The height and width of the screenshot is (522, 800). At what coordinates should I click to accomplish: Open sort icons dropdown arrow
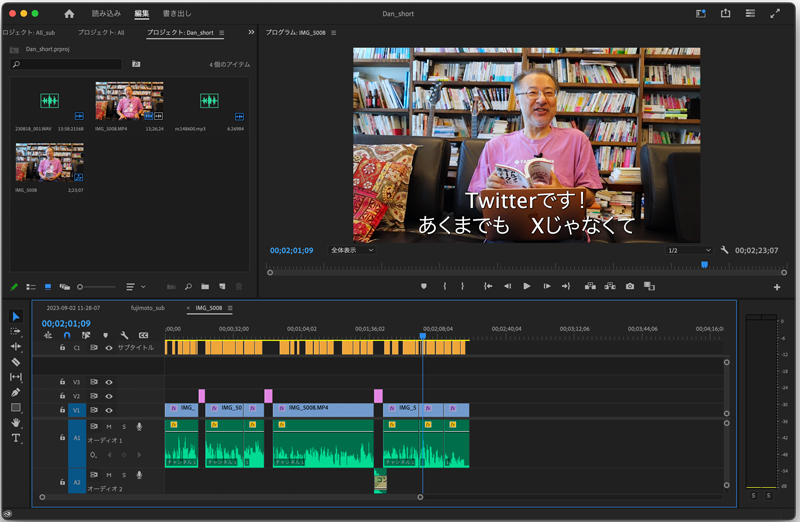click(x=143, y=287)
